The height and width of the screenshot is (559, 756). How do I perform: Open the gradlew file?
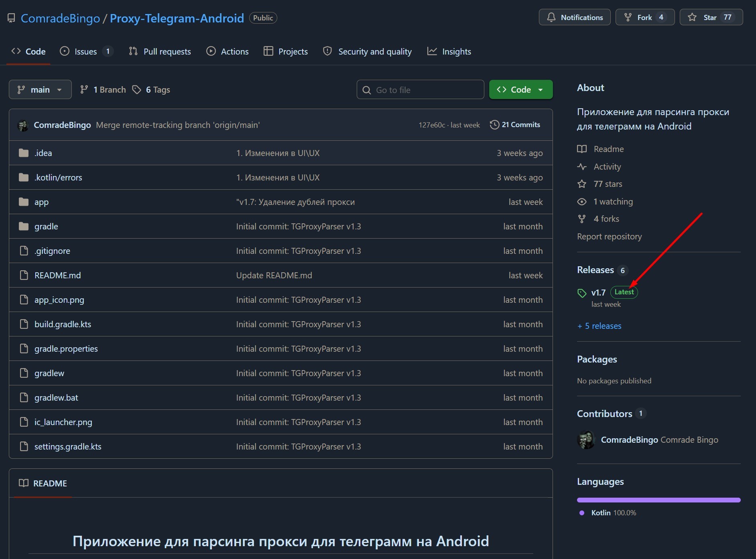pos(49,373)
